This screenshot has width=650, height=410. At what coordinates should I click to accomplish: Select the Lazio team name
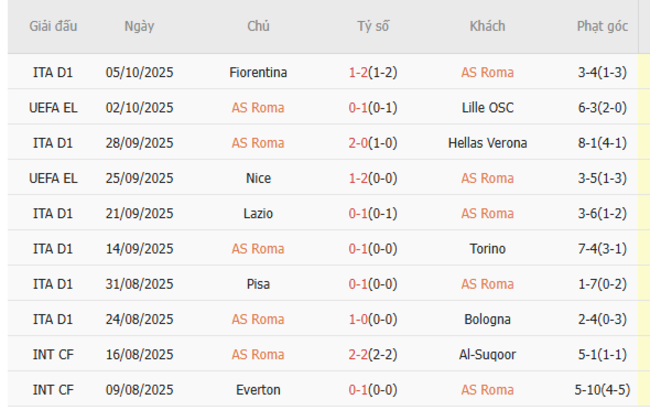pos(258,213)
